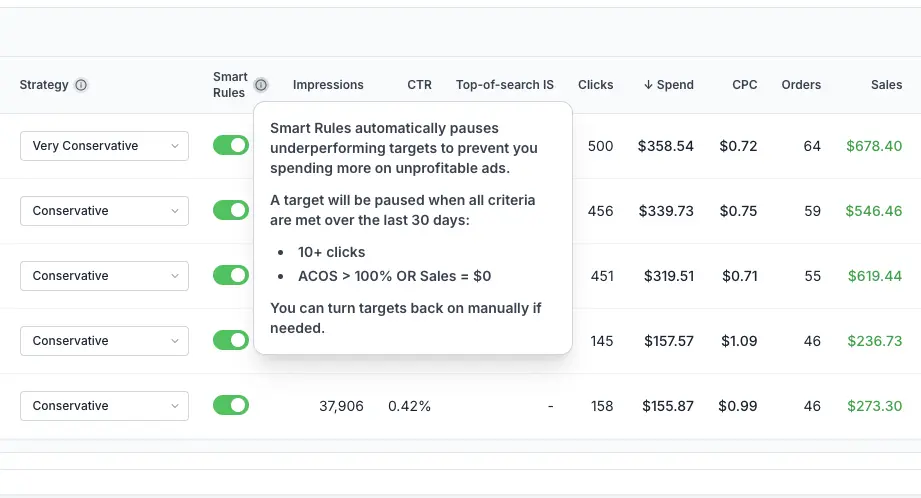Click the Spend column header
The image size is (921, 498).
(675, 85)
